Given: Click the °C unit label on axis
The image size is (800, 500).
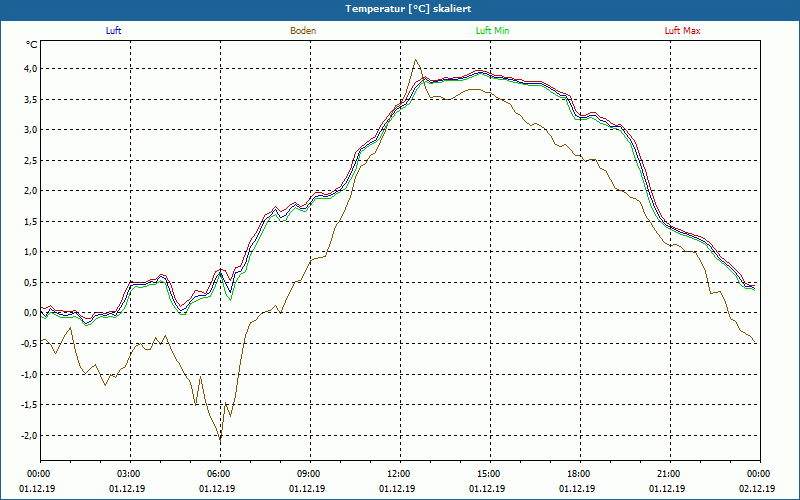Looking at the screenshot, I should pyautogui.click(x=32, y=45).
